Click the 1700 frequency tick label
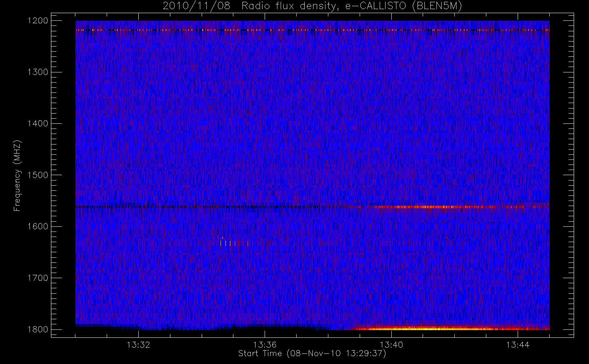Viewport: 589px width, 364px height. tap(38, 278)
